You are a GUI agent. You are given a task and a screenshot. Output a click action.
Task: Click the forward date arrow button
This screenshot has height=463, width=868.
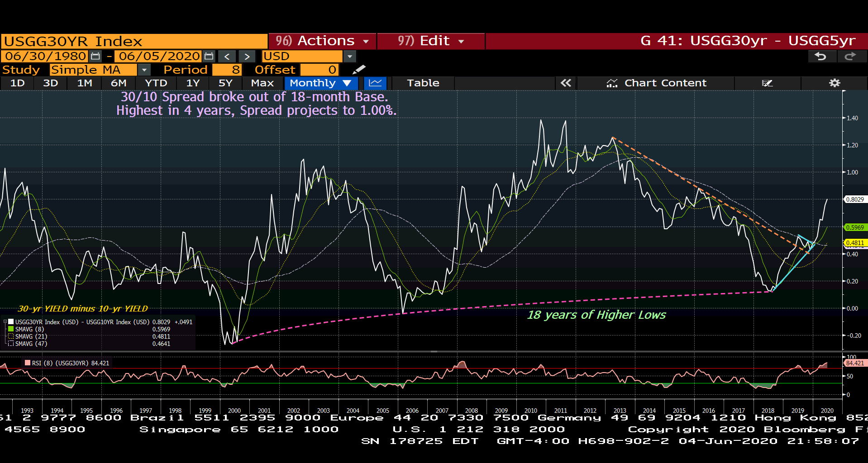tap(247, 56)
